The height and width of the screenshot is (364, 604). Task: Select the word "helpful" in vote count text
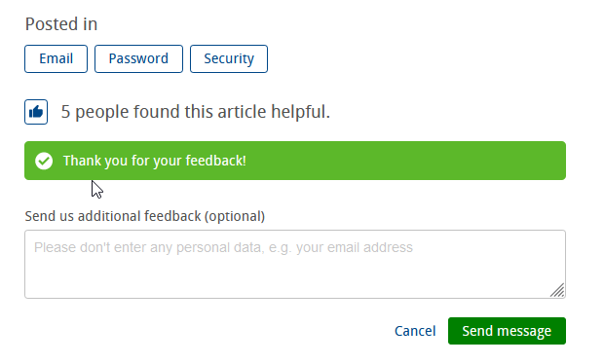(298, 112)
